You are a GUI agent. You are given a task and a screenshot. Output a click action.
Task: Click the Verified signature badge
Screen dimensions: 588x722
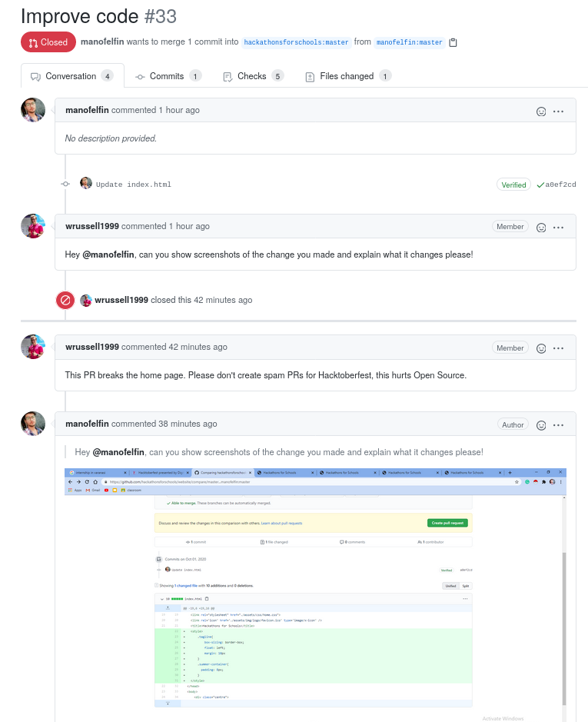tap(513, 185)
